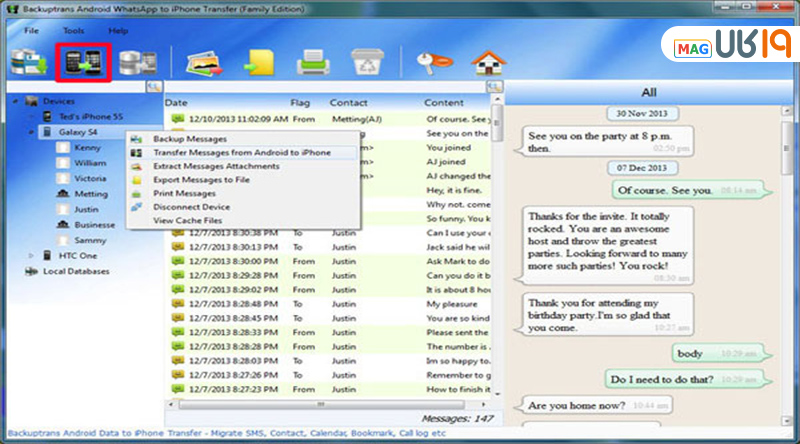
Task: Select William contact in tree
Action: 90,163
